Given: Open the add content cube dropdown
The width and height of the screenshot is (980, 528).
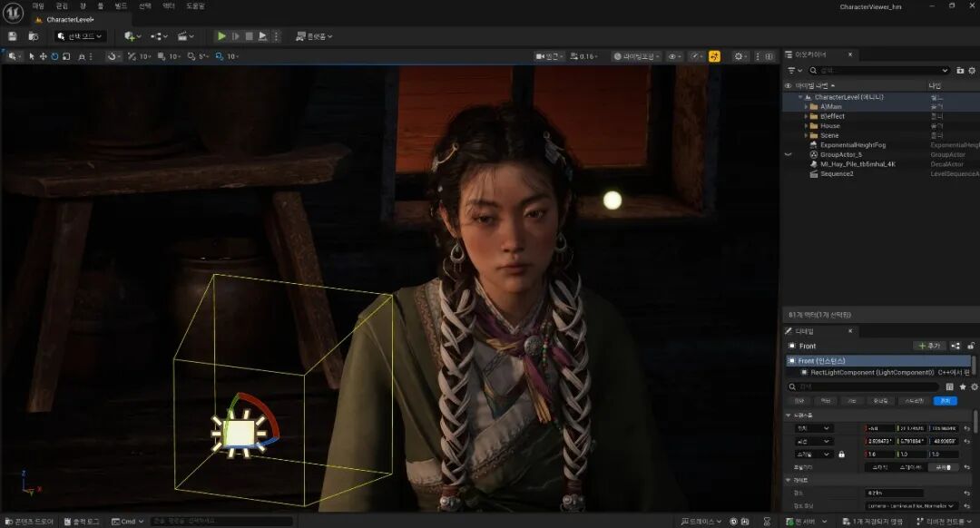Looking at the screenshot, I should (x=132, y=36).
